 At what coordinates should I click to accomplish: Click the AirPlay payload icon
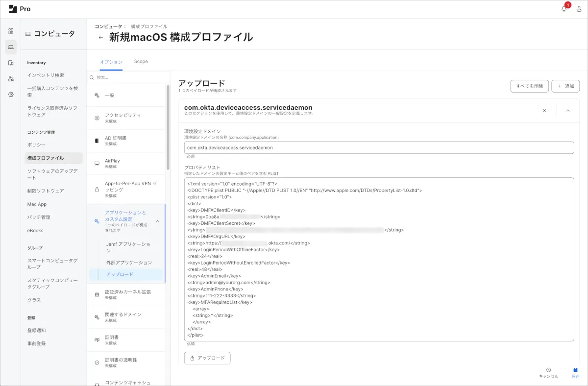click(x=97, y=164)
